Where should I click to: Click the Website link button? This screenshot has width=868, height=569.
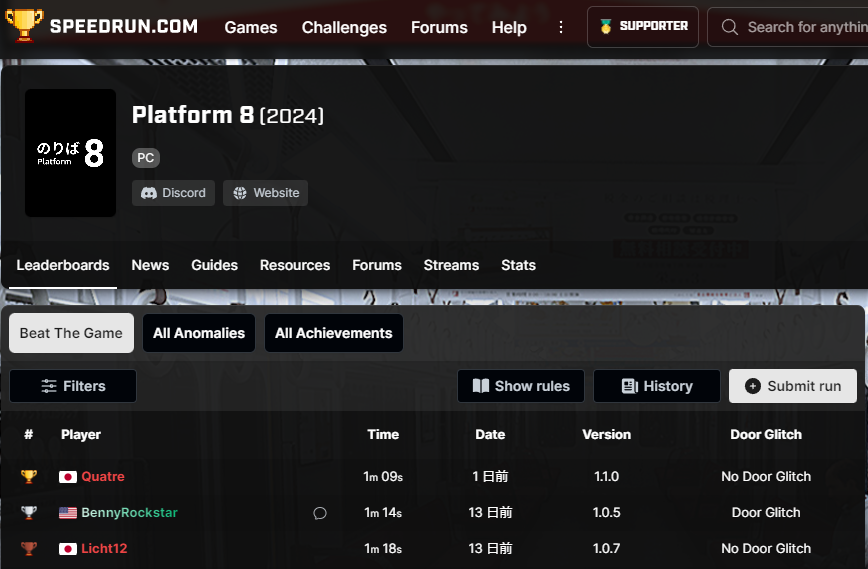click(x=266, y=193)
